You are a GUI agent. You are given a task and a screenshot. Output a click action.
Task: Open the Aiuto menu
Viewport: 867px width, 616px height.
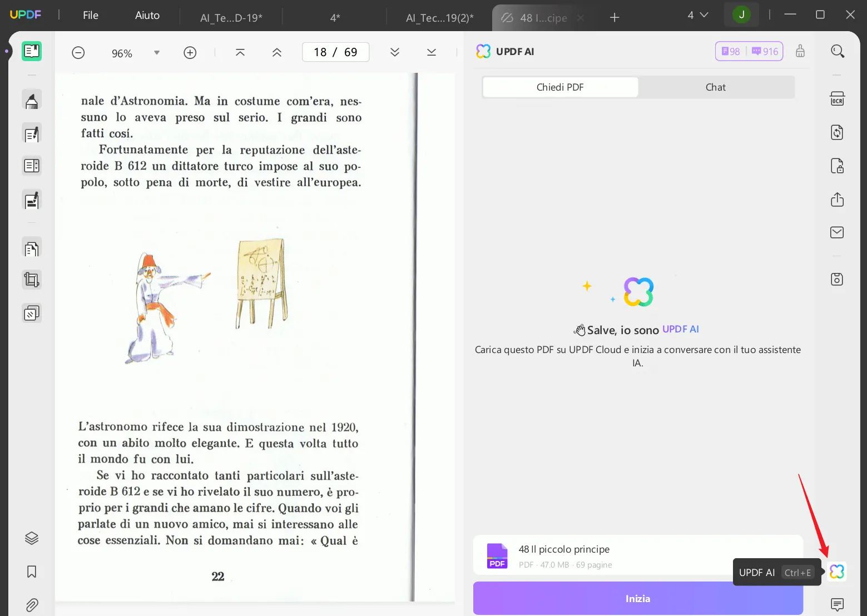147,16
